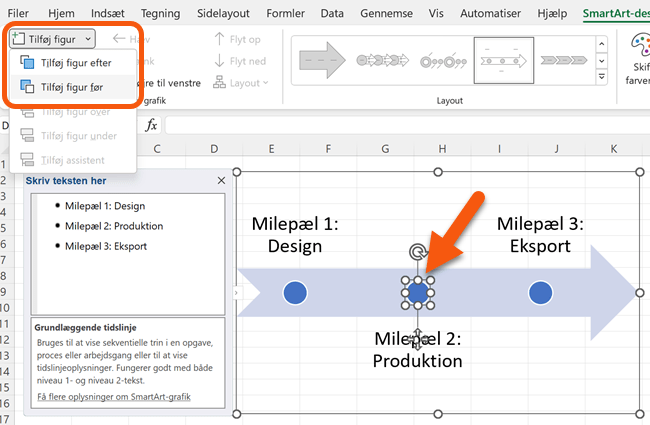Collapse text pane using left edge arrow
Image resolution: width=650 pixels, height=425 pixels.
[x=236, y=292]
